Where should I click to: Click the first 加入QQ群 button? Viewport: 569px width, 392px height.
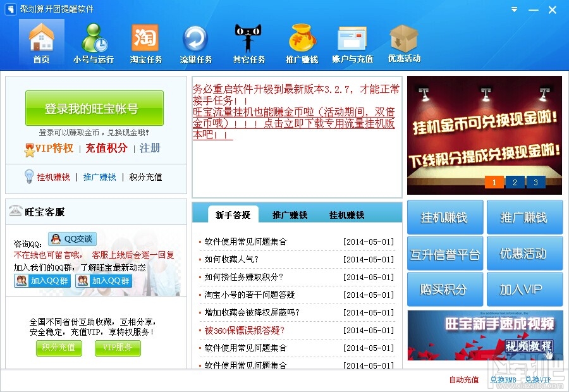point(42,281)
